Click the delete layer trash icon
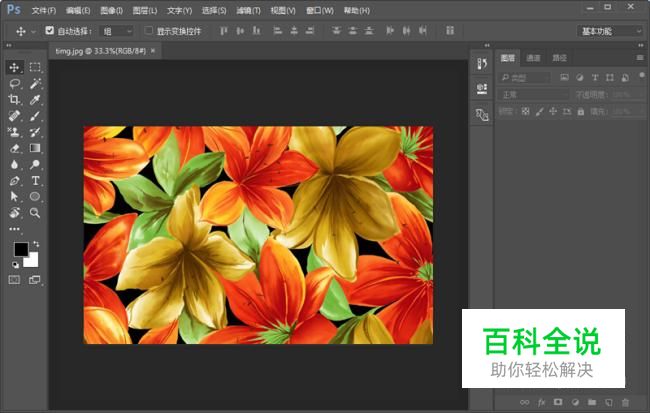The width and height of the screenshot is (650, 413). point(626,402)
